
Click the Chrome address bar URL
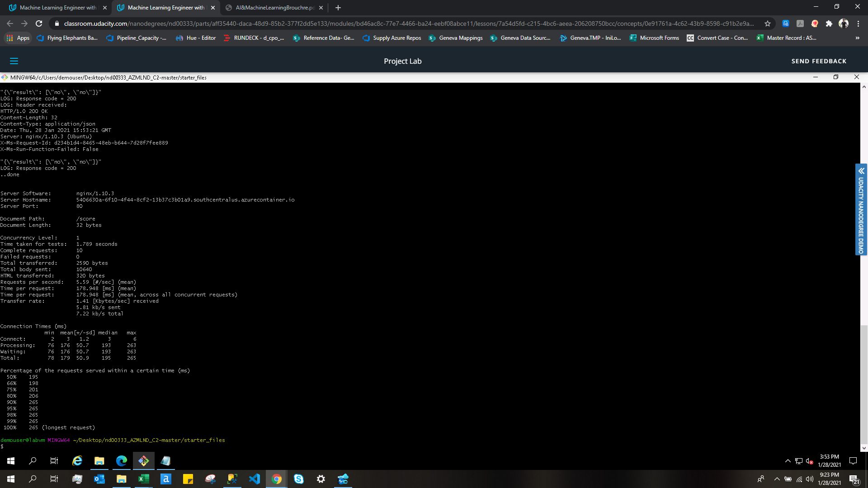coord(407,23)
